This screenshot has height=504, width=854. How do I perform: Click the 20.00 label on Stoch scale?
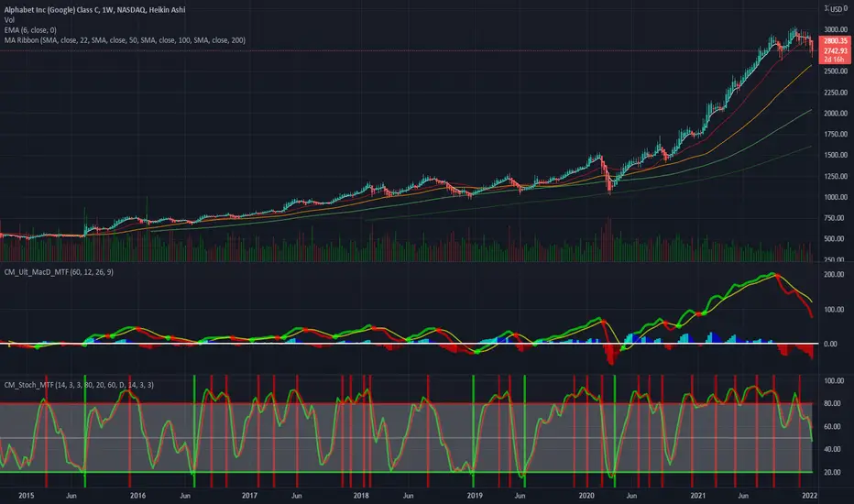[832, 473]
